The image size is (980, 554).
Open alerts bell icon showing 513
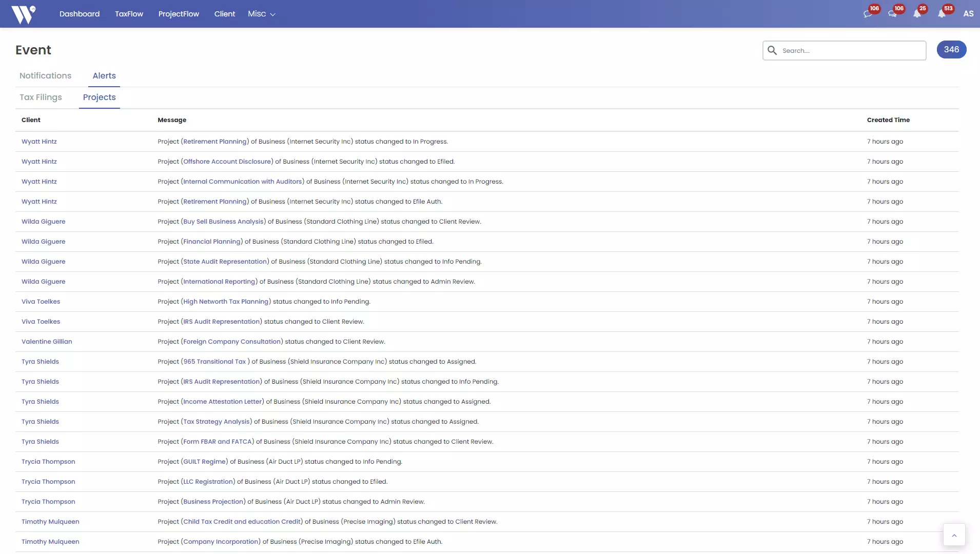tap(943, 14)
